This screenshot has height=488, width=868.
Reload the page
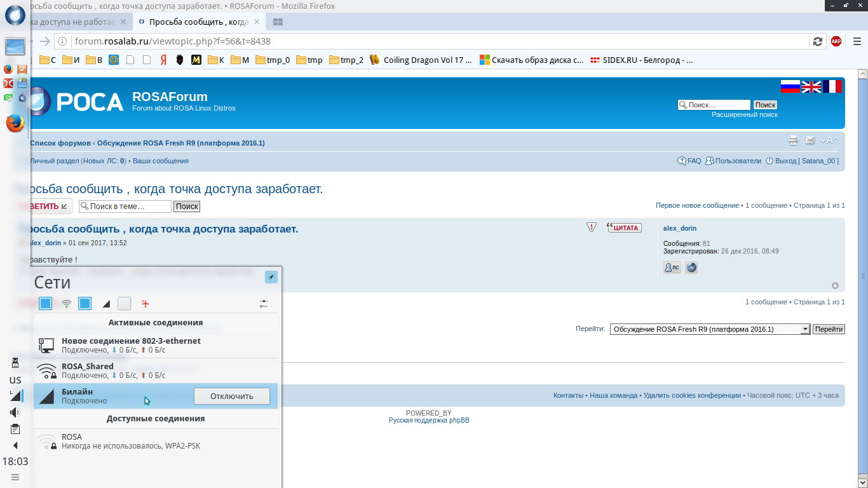818,41
